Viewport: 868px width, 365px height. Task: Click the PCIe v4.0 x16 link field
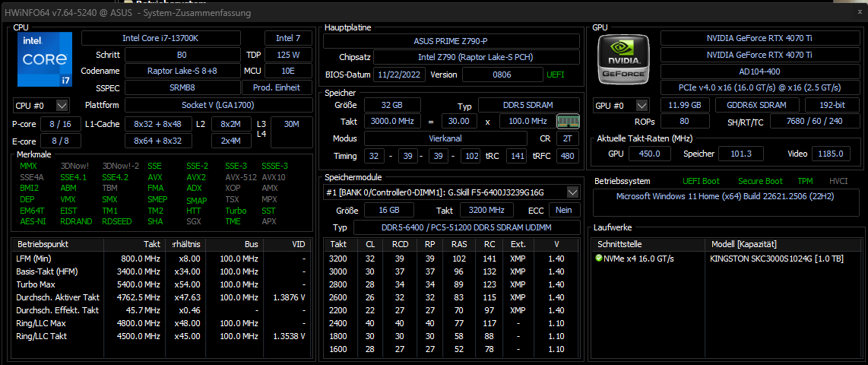[759, 87]
